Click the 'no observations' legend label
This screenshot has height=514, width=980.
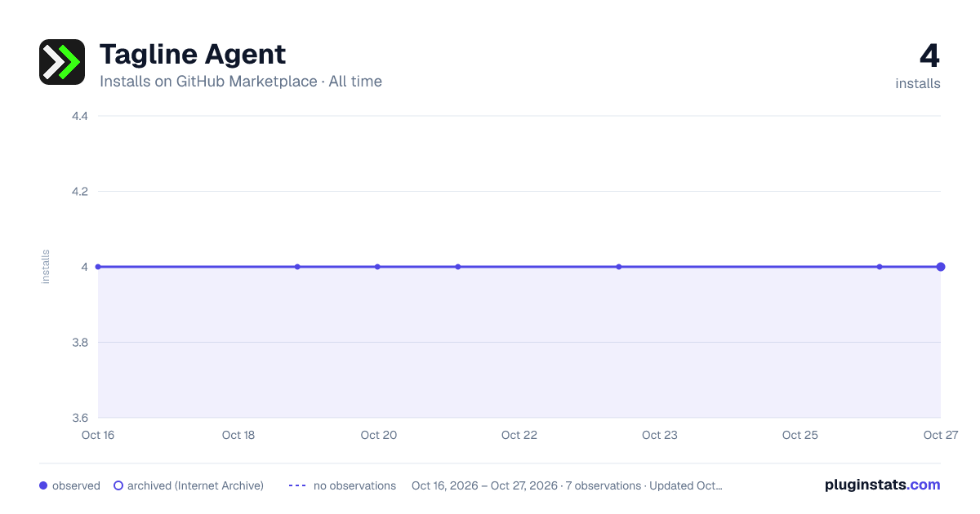354,485
